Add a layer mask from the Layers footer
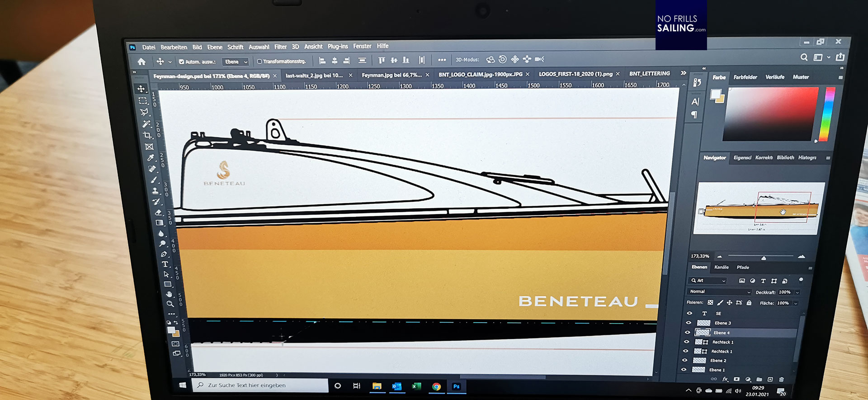868x400 pixels. pyautogui.click(x=736, y=379)
